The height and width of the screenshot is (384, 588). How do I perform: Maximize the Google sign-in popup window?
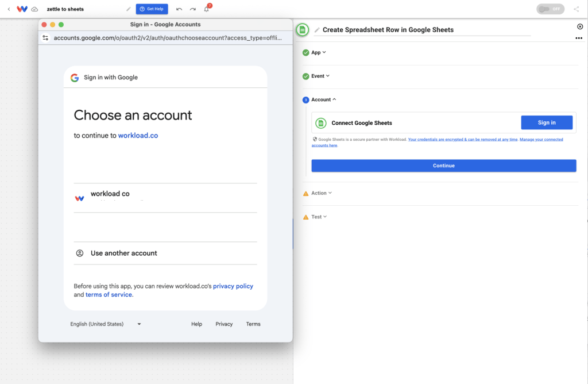point(61,24)
